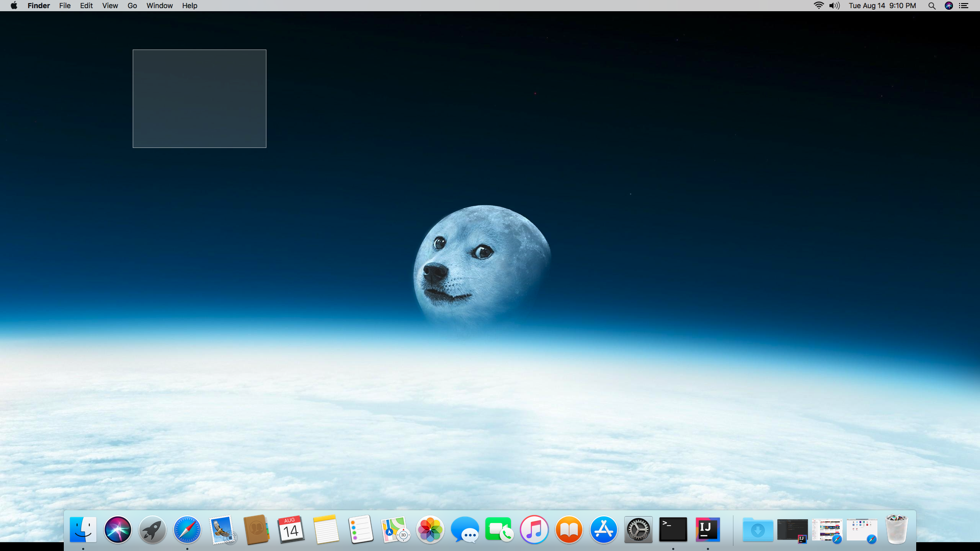Open the Finder application menu
This screenshot has width=980, height=551.
(39, 6)
